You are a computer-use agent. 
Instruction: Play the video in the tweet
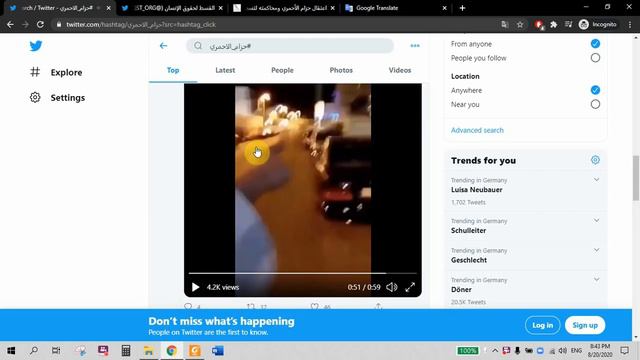196,287
